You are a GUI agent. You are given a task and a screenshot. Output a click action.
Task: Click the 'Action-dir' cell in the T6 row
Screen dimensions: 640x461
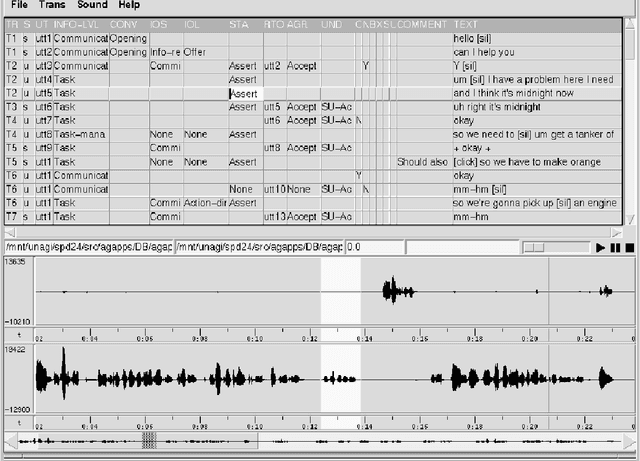coord(205,203)
